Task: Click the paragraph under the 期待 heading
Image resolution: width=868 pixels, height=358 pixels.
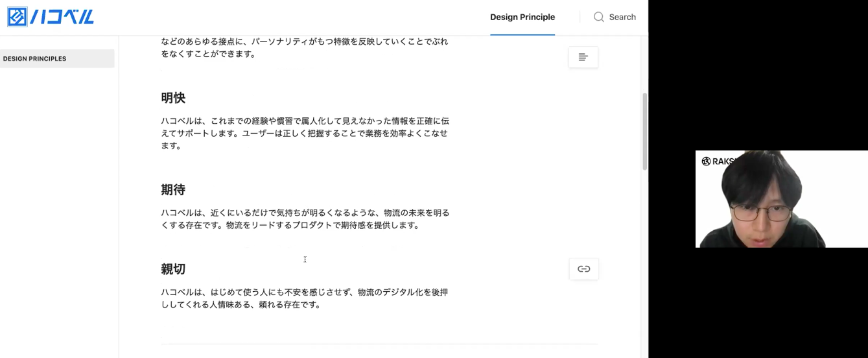Action: point(305,219)
